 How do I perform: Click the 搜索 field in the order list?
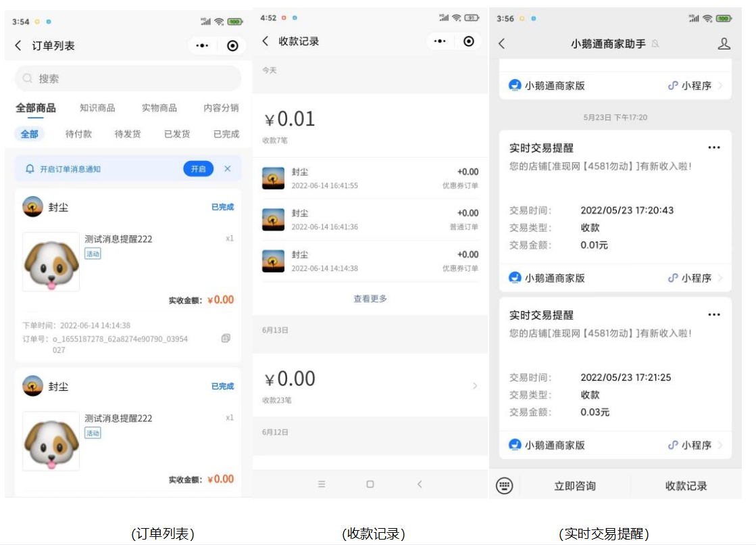click(128, 78)
